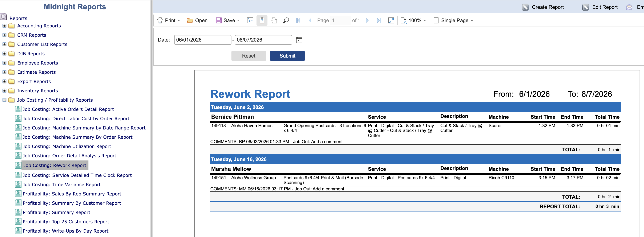Expand the CRM Reports folder
This screenshot has height=237, width=644.
click(x=4, y=35)
